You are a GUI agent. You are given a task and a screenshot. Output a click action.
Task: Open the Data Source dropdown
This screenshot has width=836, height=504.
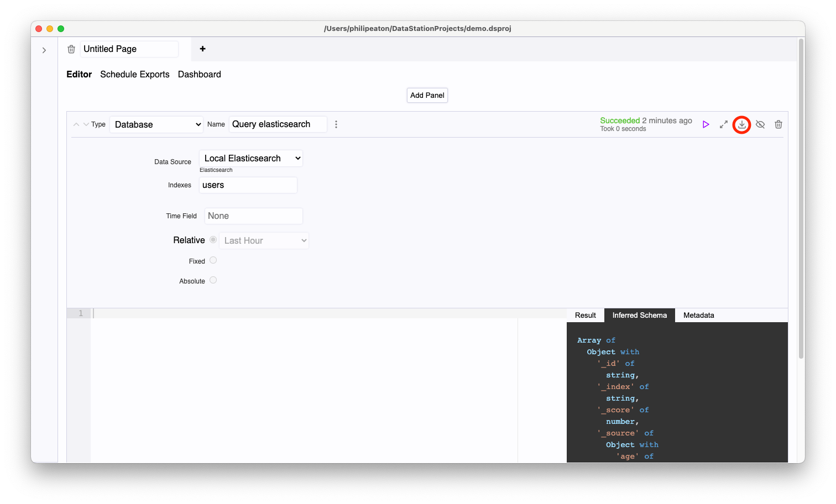point(250,158)
